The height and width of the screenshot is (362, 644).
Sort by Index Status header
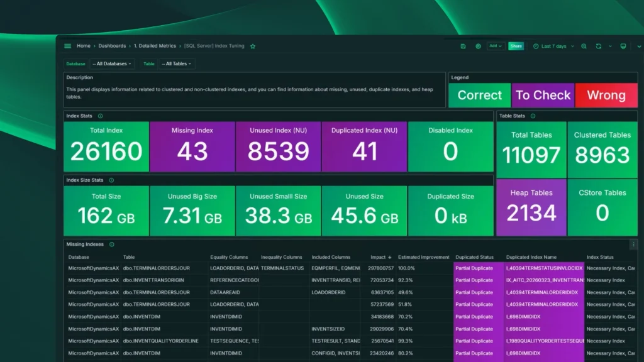point(600,257)
